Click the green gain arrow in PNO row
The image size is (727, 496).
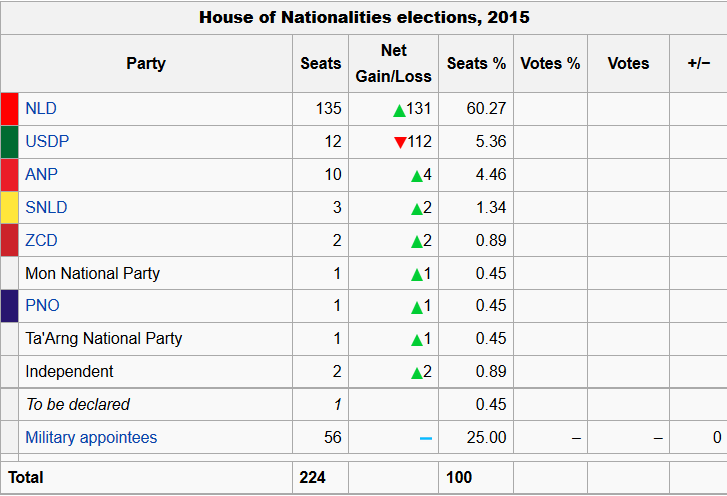click(417, 307)
